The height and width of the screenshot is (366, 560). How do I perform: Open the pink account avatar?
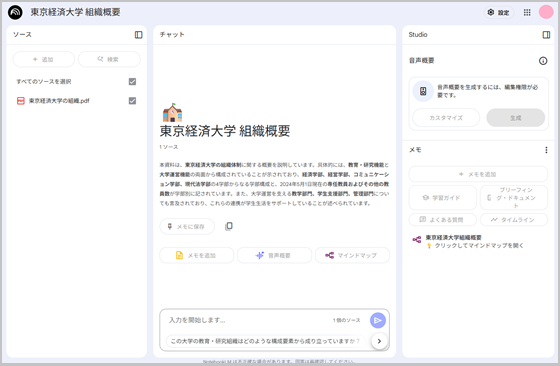pos(546,12)
